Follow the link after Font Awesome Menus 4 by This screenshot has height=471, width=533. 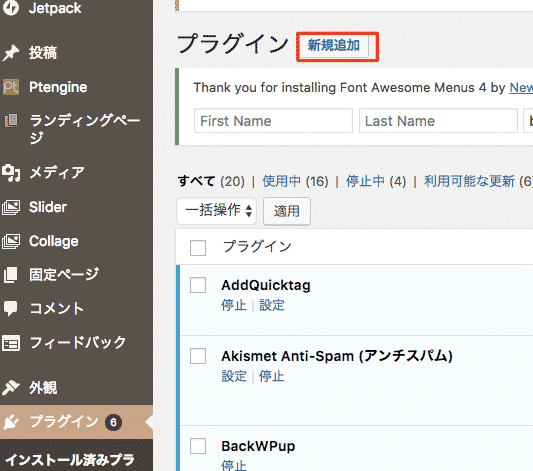point(521,88)
